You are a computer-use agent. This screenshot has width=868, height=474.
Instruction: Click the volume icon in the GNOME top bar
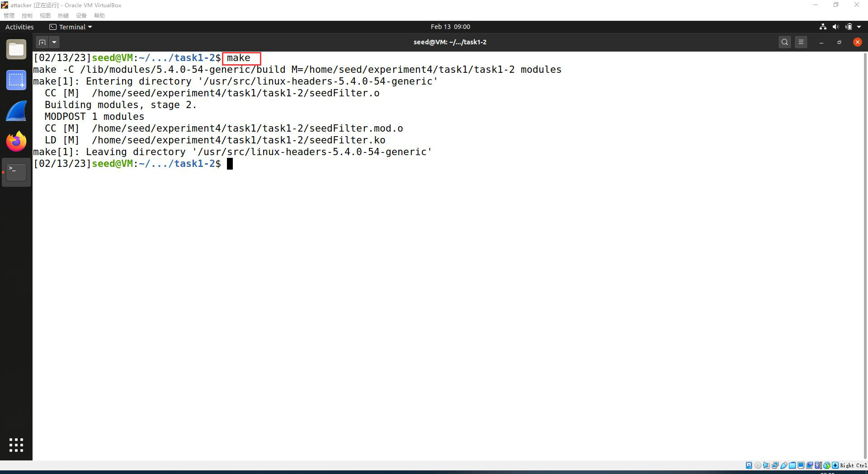[x=835, y=27]
